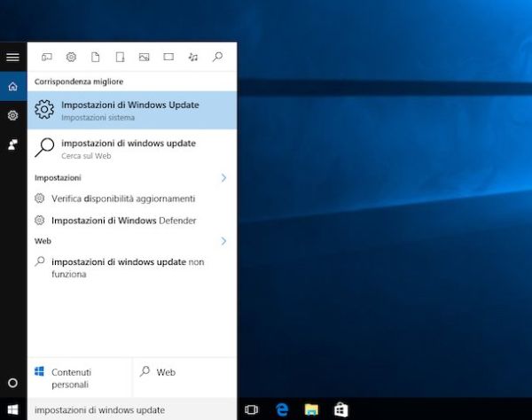Switch to Contenuti personali tab
The width and height of the screenshot is (532, 420).
(80, 377)
